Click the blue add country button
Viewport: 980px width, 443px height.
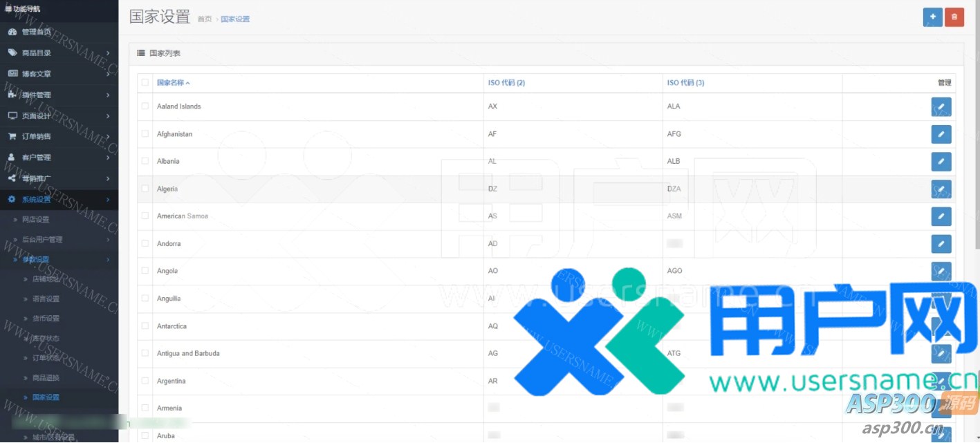click(932, 17)
